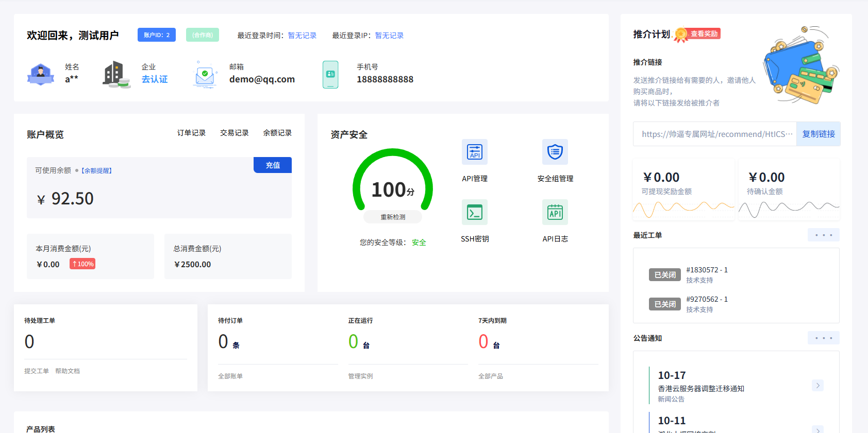Open the API日志 icon

(x=555, y=212)
